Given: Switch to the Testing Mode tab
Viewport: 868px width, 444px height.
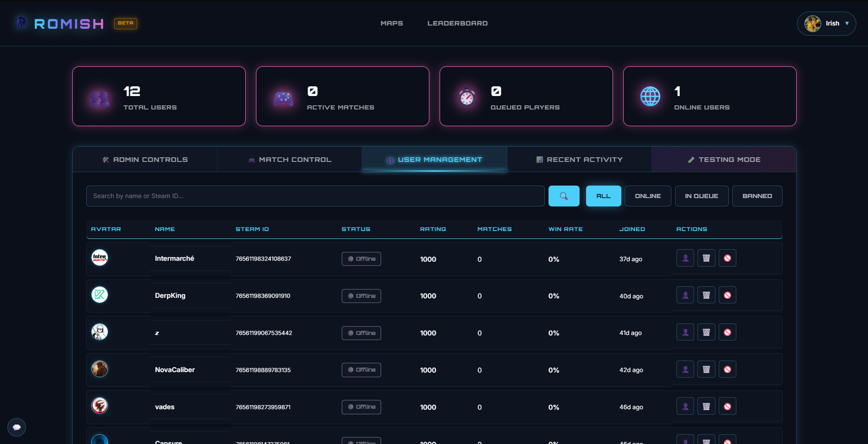Looking at the screenshot, I should (723, 159).
